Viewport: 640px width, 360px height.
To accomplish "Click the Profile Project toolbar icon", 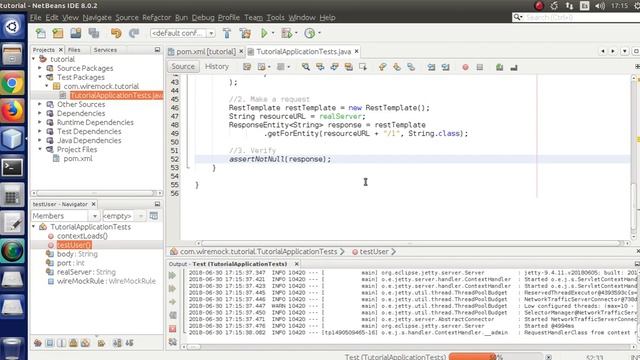I will pyautogui.click(x=310, y=33).
